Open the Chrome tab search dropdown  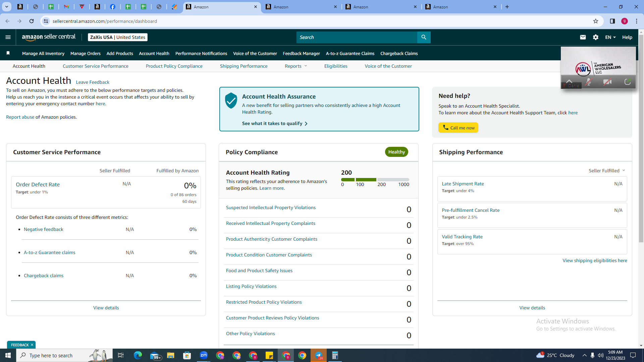click(x=6, y=7)
